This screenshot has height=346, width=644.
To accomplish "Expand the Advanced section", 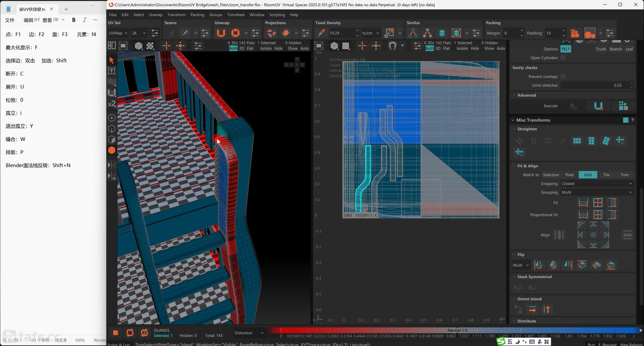I will click(x=526, y=95).
